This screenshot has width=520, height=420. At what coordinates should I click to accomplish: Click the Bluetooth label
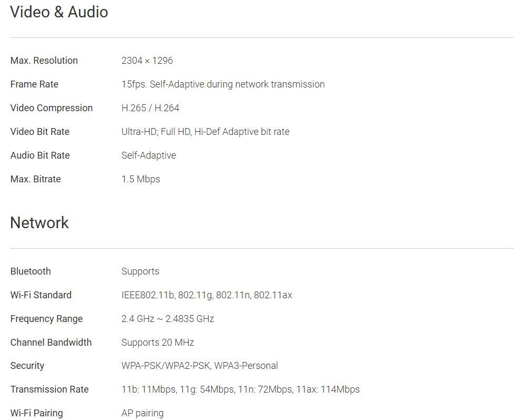(x=31, y=271)
